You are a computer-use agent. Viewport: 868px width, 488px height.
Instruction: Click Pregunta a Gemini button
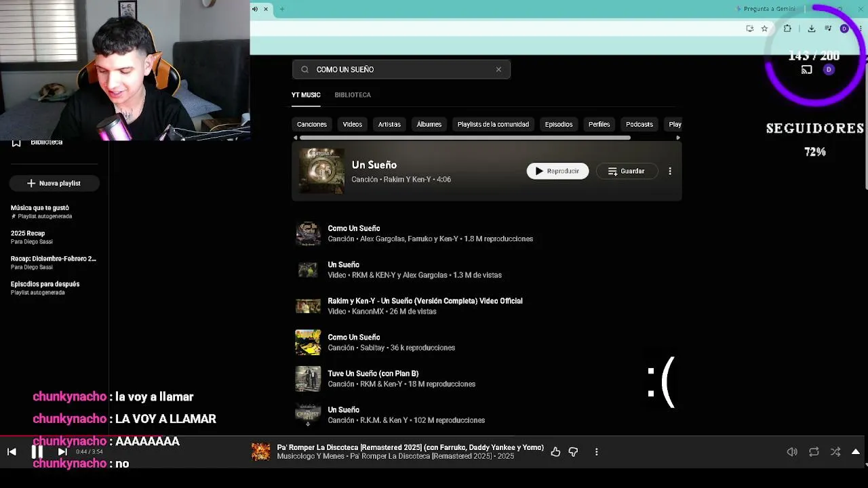tap(766, 9)
